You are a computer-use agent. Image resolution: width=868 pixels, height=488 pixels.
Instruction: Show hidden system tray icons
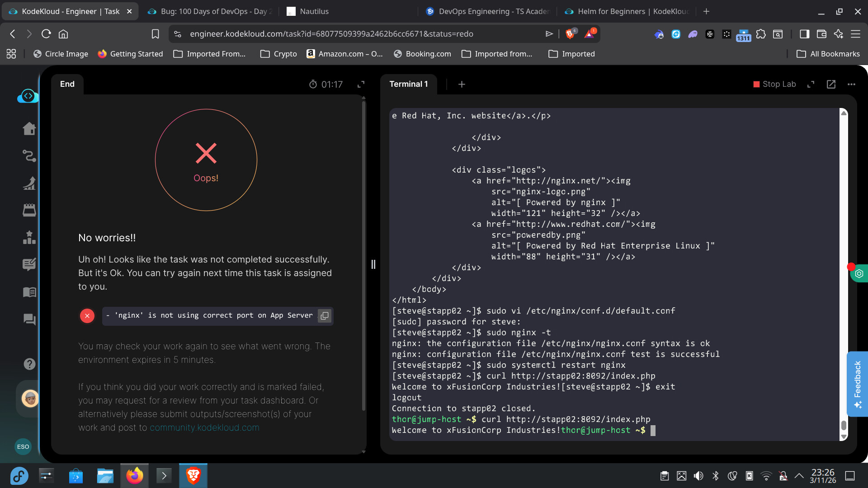799,476
